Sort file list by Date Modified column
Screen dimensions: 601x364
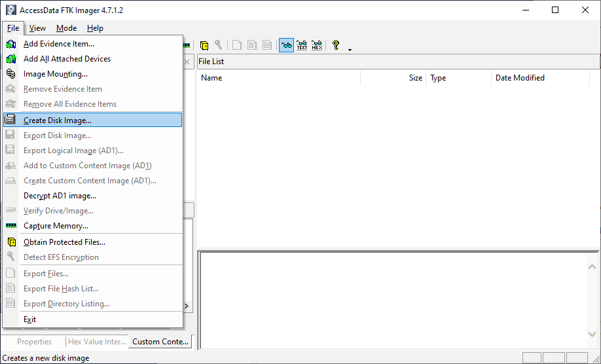(x=540, y=78)
